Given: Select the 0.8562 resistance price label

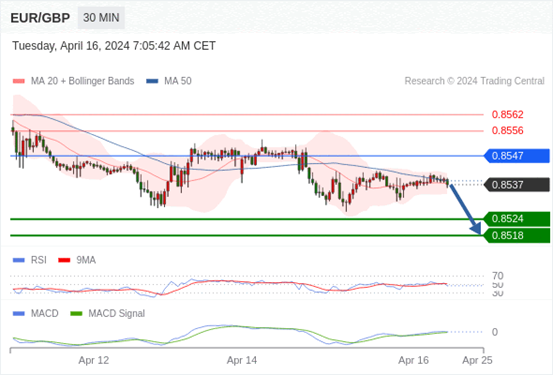Looking at the screenshot, I should click(508, 115).
